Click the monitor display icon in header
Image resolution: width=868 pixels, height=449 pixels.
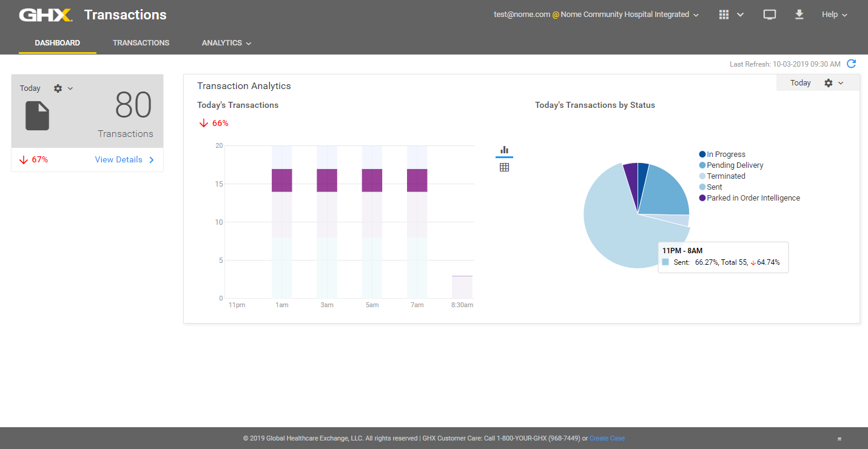point(769,15)
